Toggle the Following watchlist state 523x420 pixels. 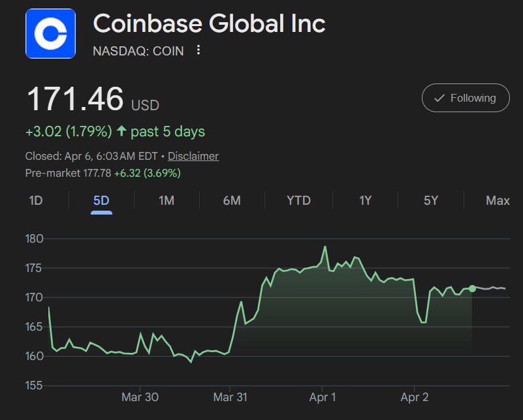[466, 97]
